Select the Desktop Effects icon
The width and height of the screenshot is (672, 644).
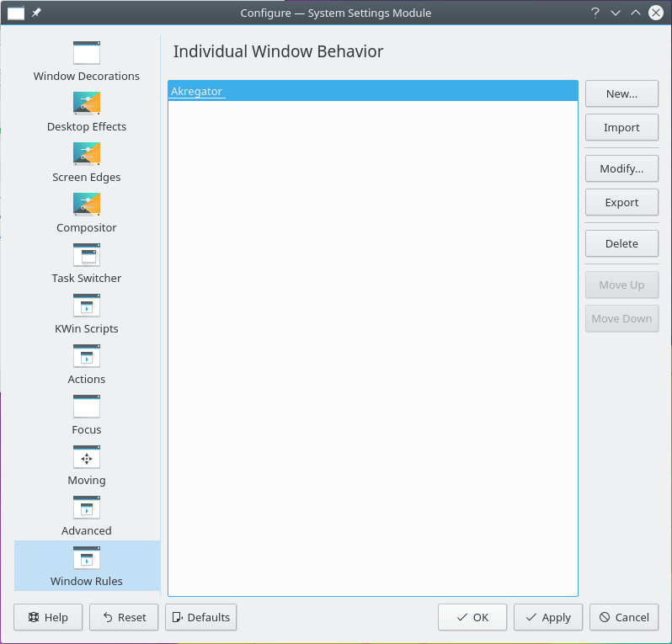87,104
